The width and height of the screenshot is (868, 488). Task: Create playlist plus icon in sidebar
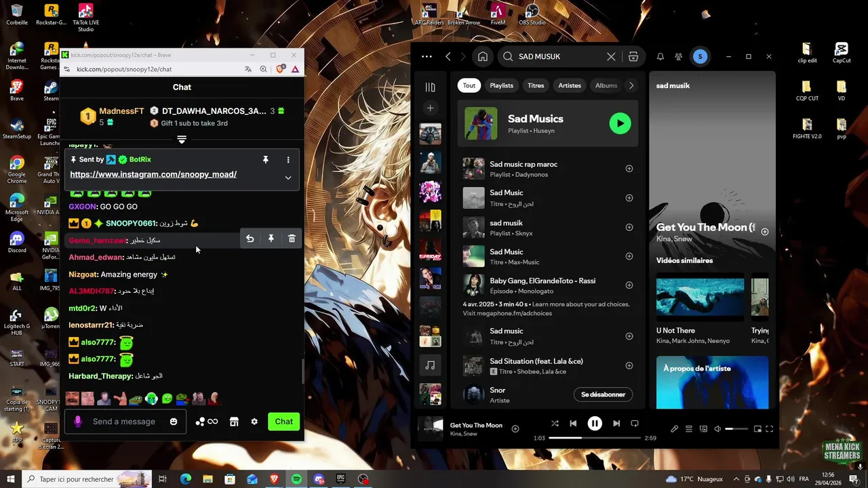coord(430,108)
